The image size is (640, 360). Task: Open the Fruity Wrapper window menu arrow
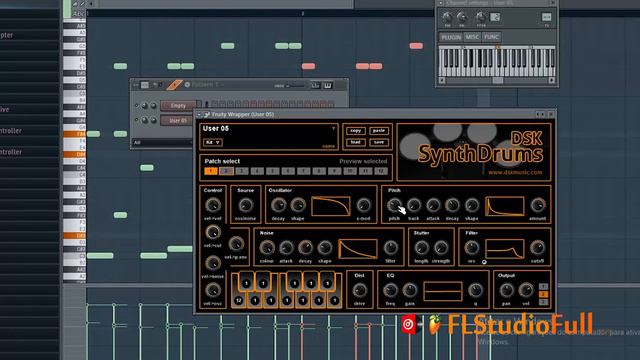(199, 115)
